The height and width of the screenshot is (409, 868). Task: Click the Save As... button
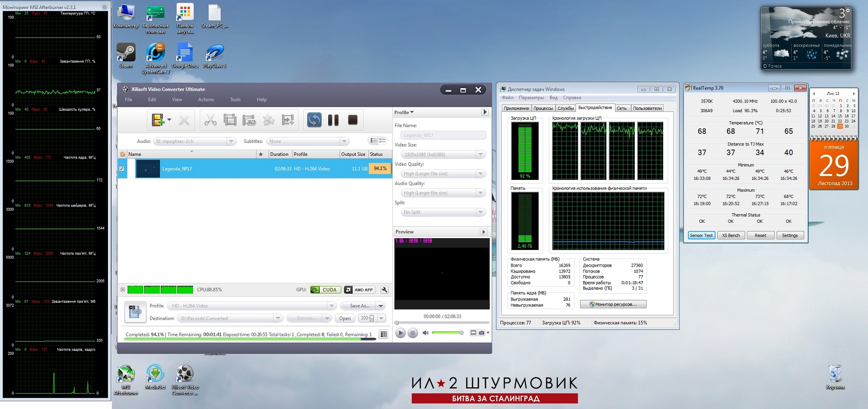tap(359, 306)
